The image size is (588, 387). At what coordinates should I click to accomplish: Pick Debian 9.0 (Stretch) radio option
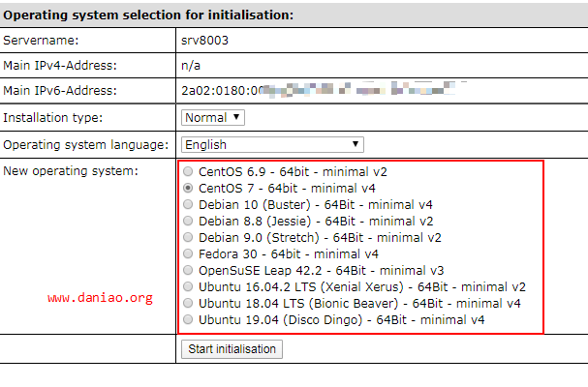coord(188,237)
